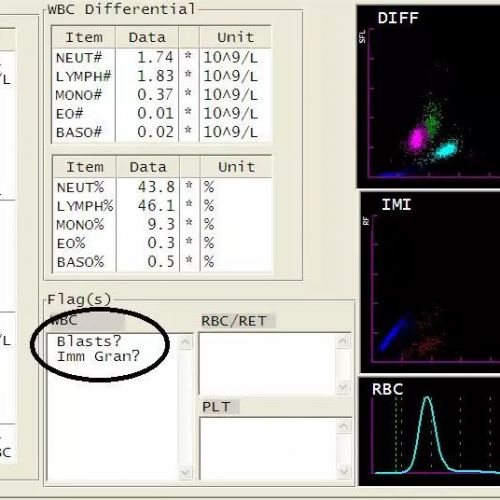Click inside the empty PLT flags box

pos(269,449)
